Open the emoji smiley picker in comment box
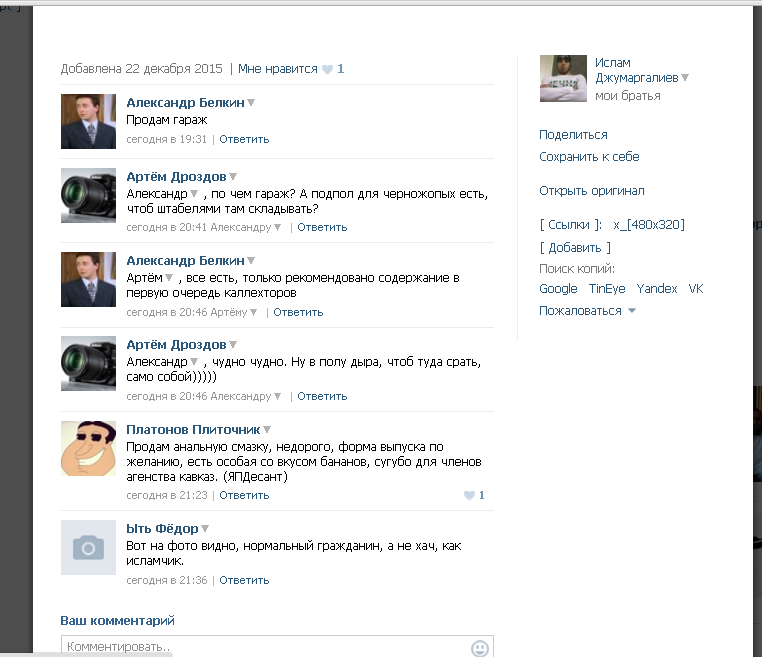The width and height of the screenshot is (762, 657). (480, 648)
